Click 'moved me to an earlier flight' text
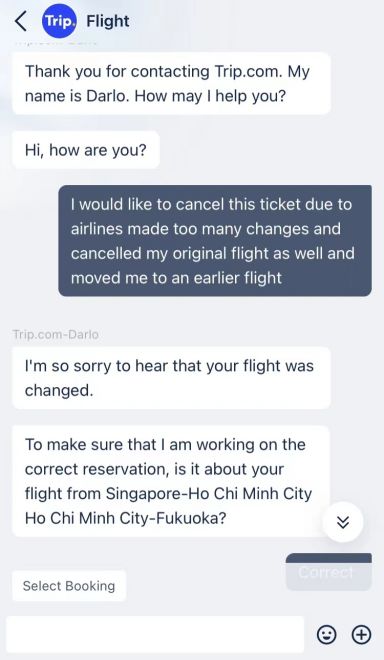This screenshot has width=384, height=660. pyautogui.click(x=176, y=278)
